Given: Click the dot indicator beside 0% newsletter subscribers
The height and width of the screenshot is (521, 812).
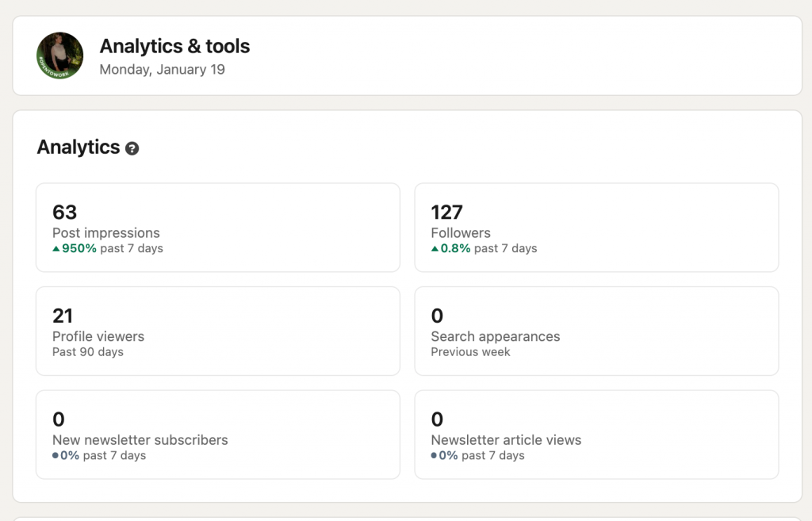Looking at the screenshot, I should 56,456.
